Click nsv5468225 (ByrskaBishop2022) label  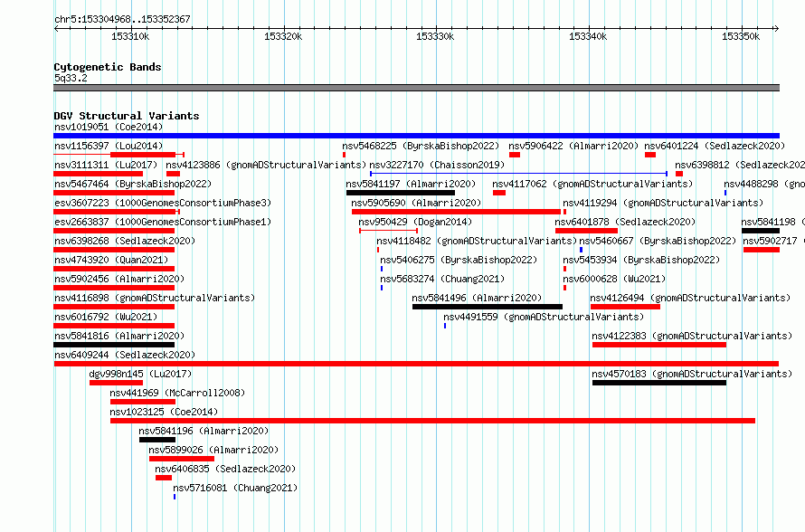[421, 146]
